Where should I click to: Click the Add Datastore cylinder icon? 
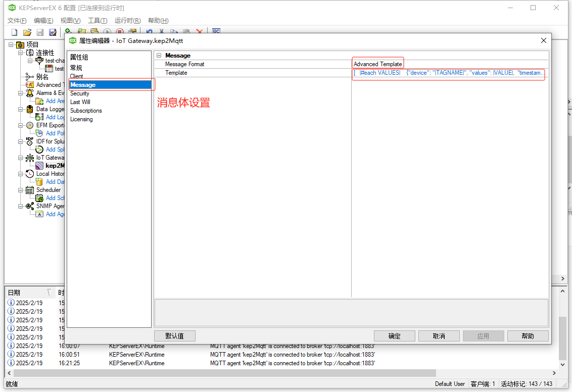[x=39, y=181]
